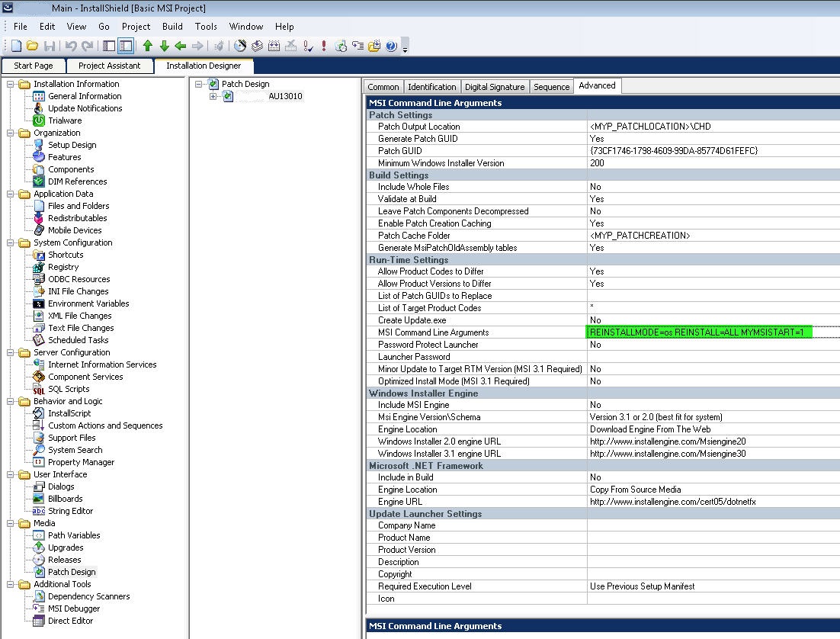Open the Build menu
The width and height of the screenshot is (840, 639).
point(172,27)
